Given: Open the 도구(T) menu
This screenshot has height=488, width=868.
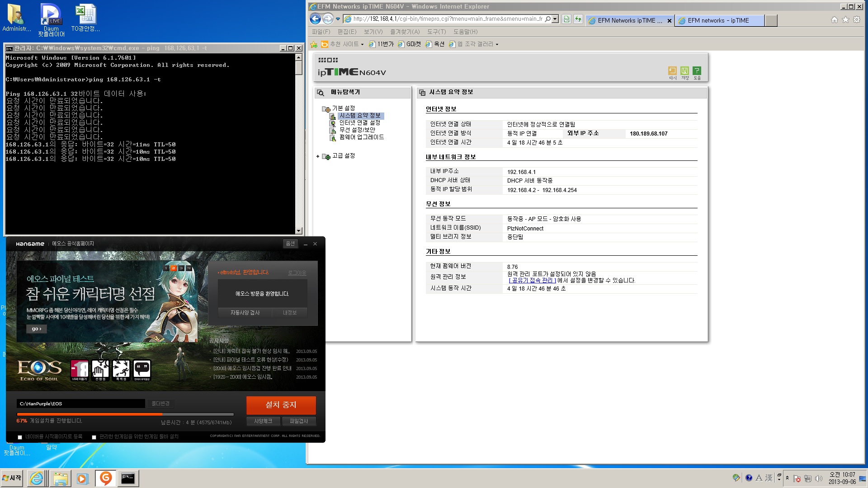Looking at the screenshot, I should tap(436, 32).
